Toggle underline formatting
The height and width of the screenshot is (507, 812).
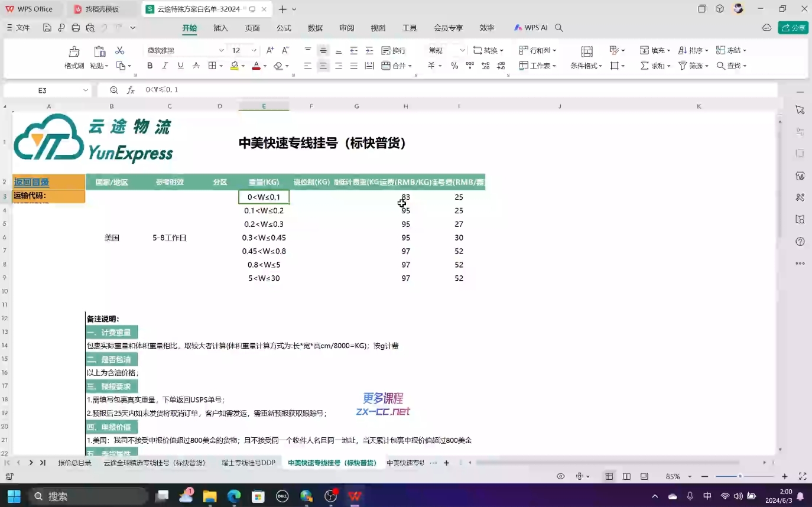click(180, 66)
